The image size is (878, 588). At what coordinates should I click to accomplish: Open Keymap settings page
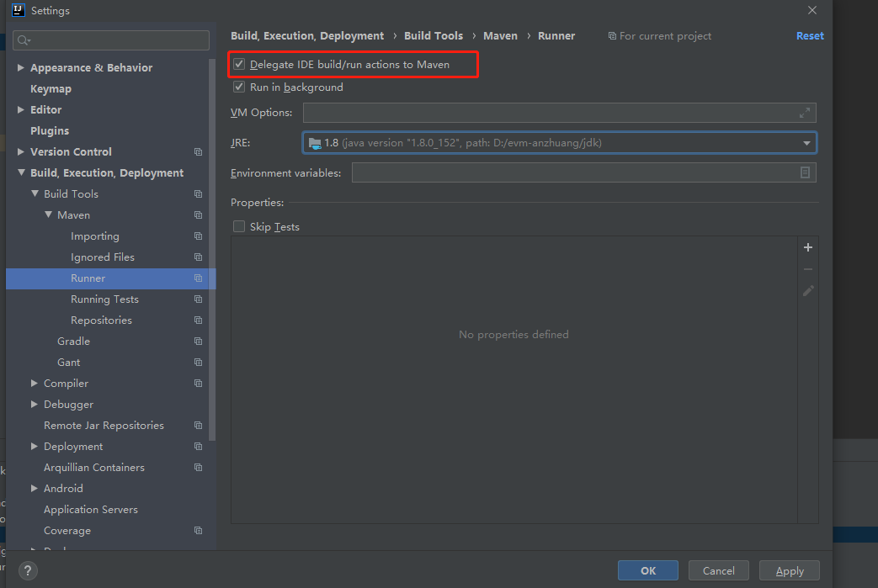coord(51,89)
